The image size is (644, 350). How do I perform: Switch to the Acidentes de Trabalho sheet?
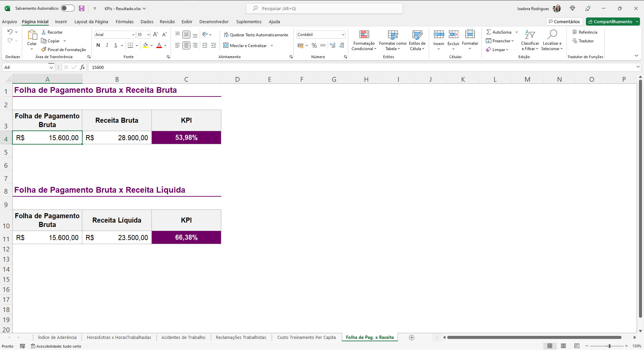point(183,337)
